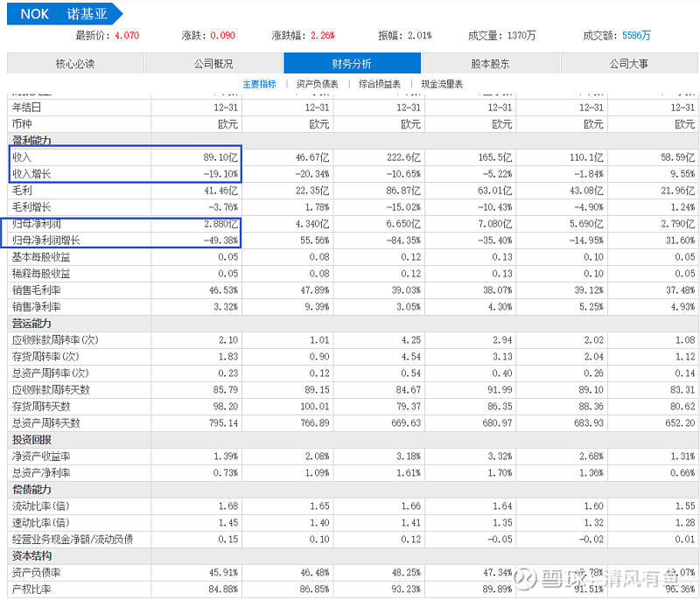Screen dimensions: 700x600
Task: Select the 财务分析 tab
Action: click(353, 63)
